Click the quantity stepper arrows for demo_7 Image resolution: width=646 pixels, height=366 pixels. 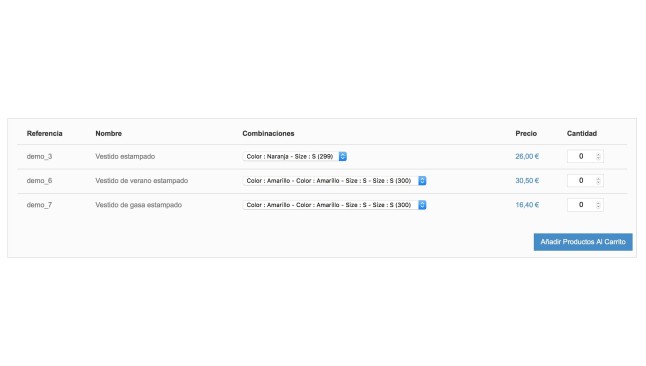598,205
